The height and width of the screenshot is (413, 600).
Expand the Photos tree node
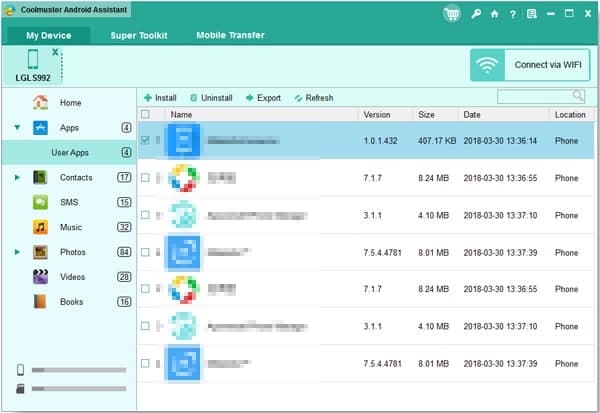click(17, 252)
